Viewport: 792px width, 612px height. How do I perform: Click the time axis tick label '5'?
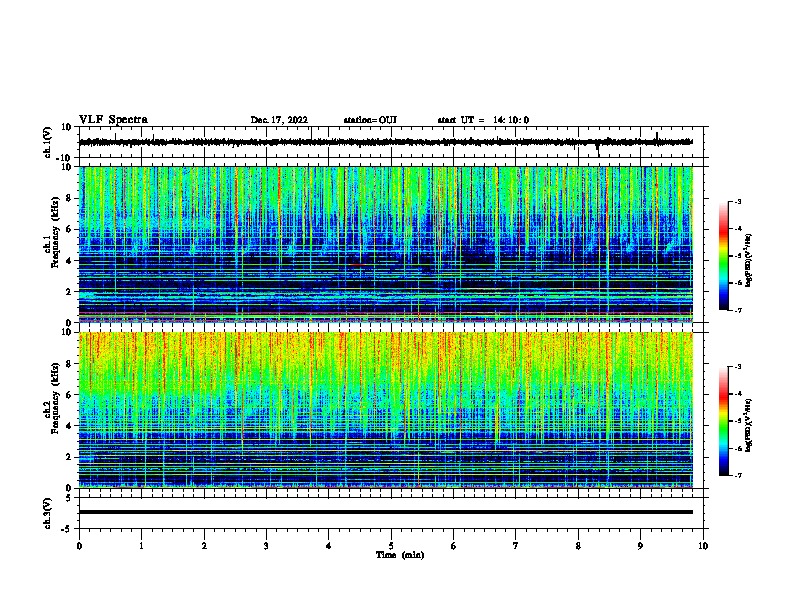tap(391, 546)
